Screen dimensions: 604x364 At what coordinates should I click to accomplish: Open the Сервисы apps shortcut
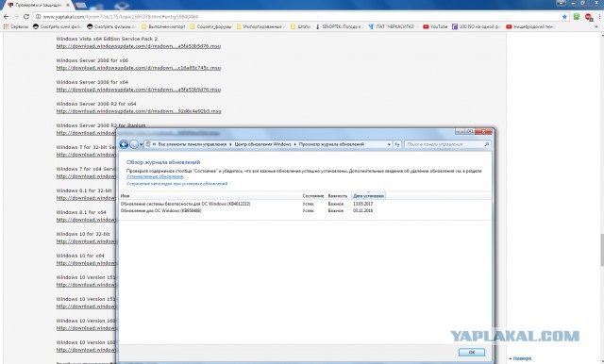15,26
